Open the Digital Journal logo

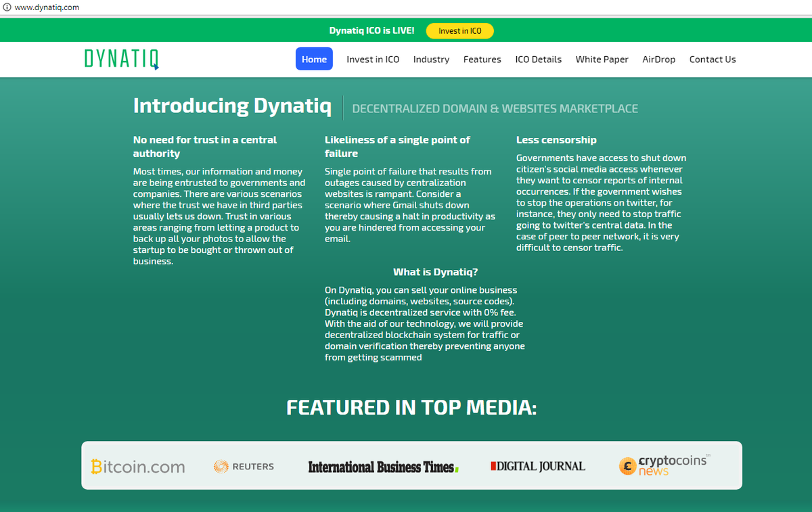[x=538, y=466]
